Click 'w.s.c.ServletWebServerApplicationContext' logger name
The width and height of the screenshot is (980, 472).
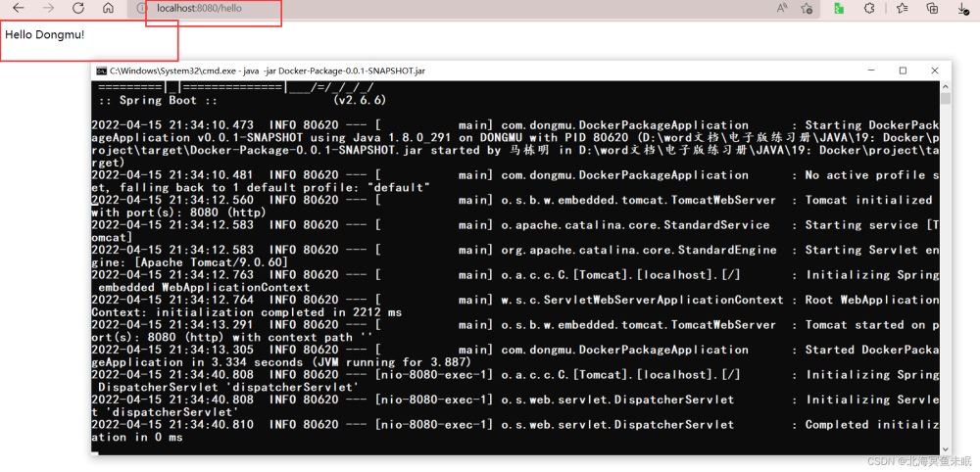643,300
